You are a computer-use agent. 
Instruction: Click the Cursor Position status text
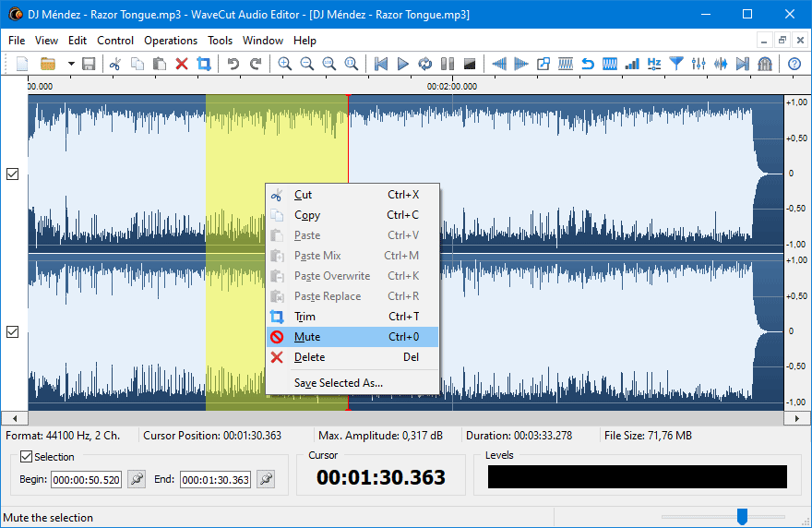[212, 436]
